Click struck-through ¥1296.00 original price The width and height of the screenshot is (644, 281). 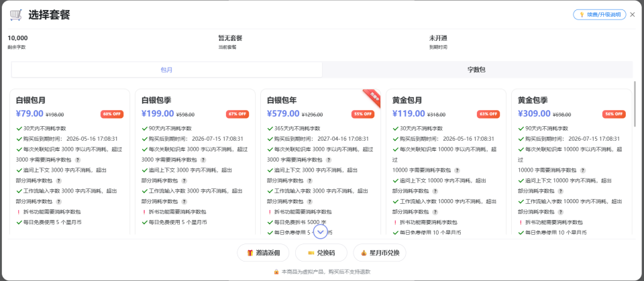click(x=313, y=115)
